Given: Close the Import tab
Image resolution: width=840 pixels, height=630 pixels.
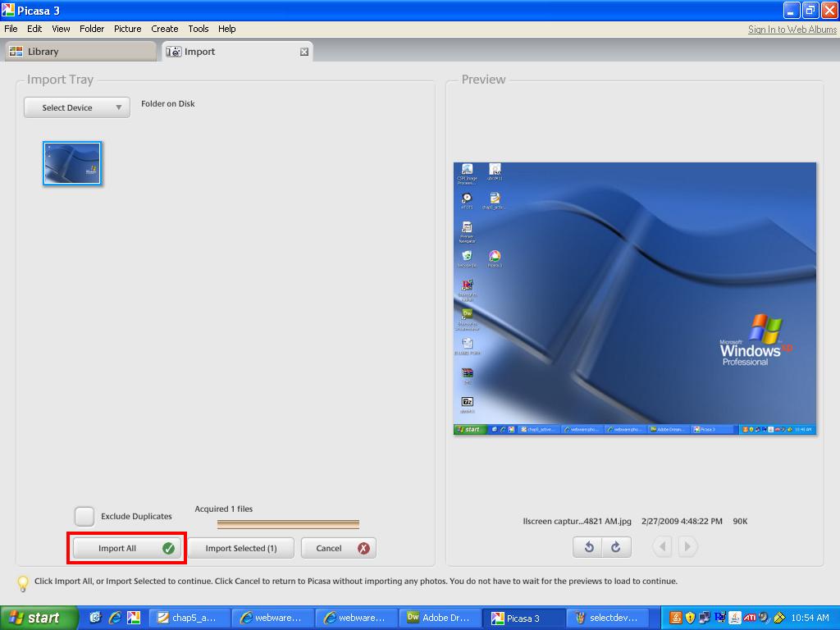Looking at the screenshot, I should [x=304, y=52].
